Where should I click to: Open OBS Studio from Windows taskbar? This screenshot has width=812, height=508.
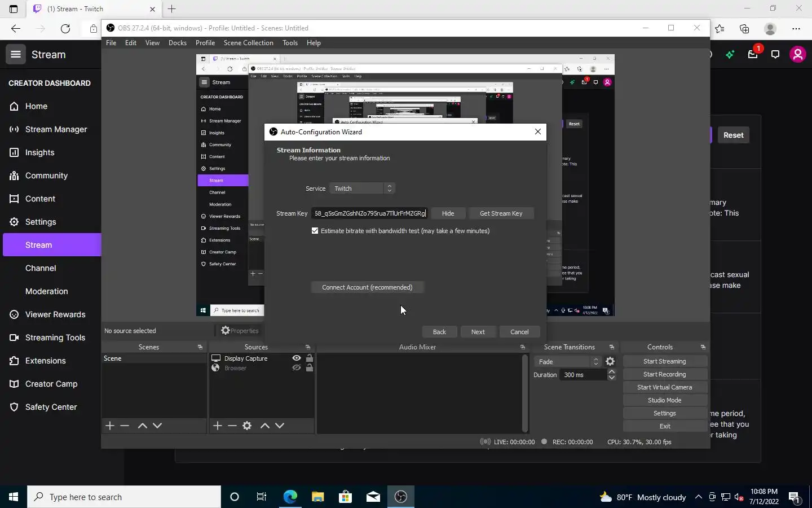click(x=401, y=497)
